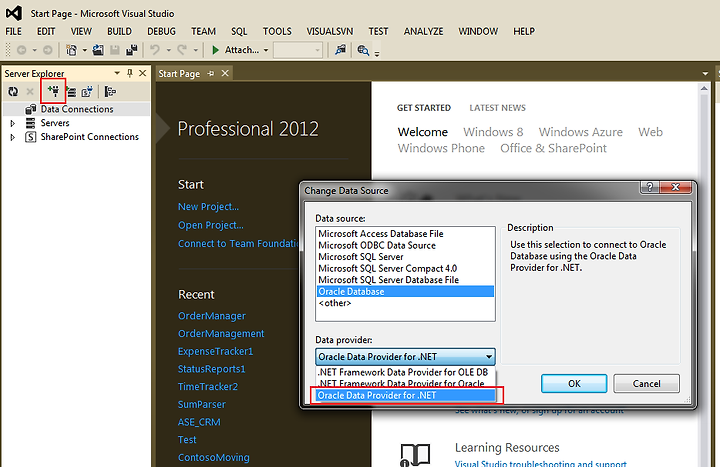The width and height of the screenshot is (720, 467).
Task: Open the Windows Phone section
Action: point(441,148)
